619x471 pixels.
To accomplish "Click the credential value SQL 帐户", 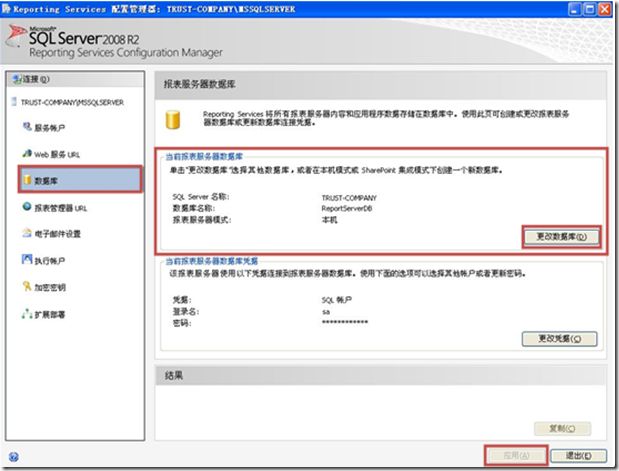I will click(336, 300).
